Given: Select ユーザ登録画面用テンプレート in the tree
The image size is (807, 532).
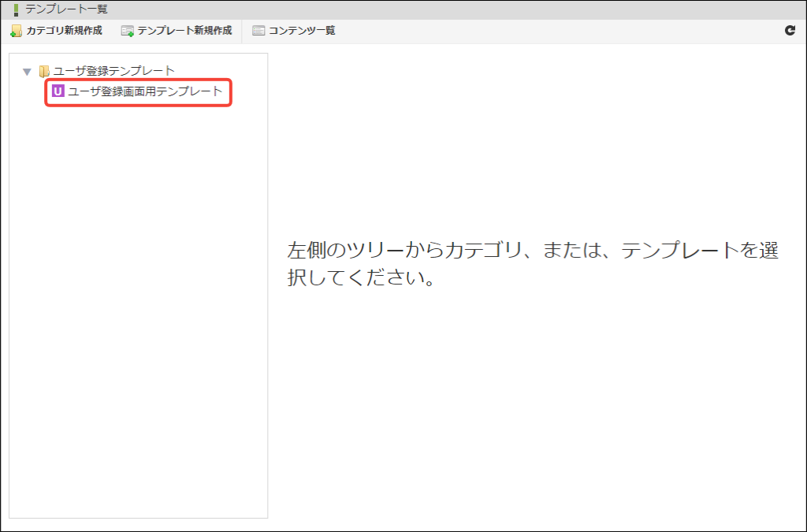Looking at the screenshot, I should click(145, 91).
